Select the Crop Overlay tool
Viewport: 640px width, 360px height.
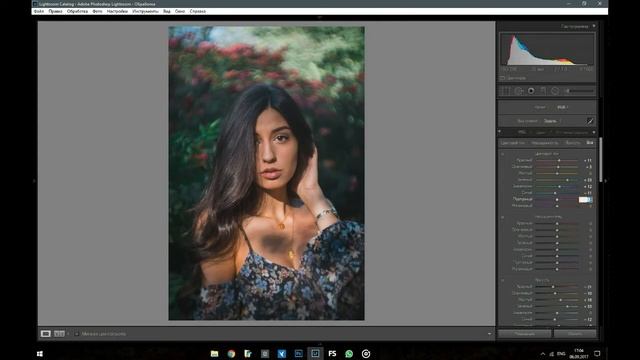coord(505,91)
